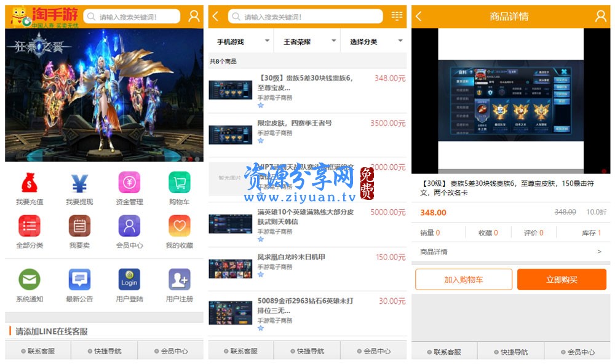615x364 pixels.
Task: Click product list screen search input field
Action: [x=305, y=17]
